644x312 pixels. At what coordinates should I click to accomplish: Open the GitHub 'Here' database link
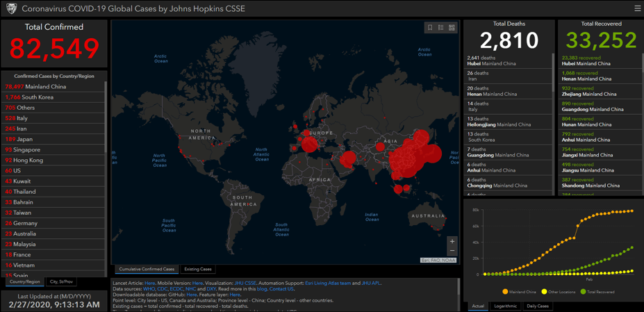191,295
